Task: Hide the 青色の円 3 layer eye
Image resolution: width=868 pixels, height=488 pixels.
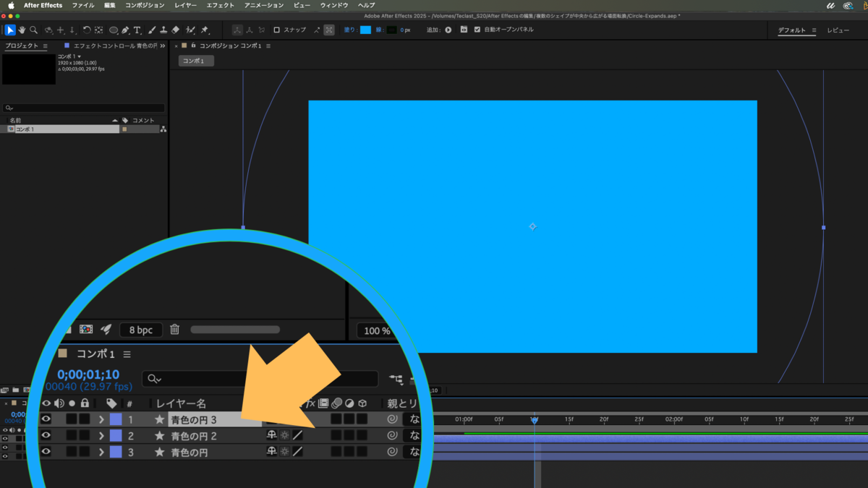Action: pyautogui.click(x=46, y=419)
